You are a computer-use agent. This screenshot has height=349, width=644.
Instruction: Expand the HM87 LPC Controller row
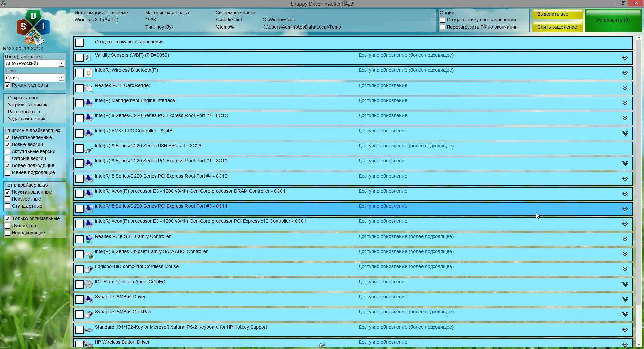coord(625,133)
